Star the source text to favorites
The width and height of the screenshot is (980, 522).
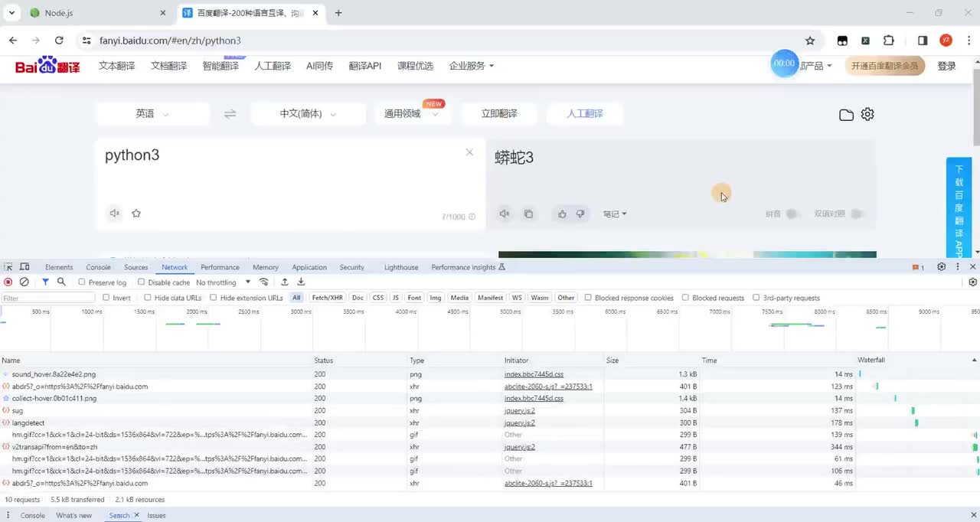click(x=136, y=214)
